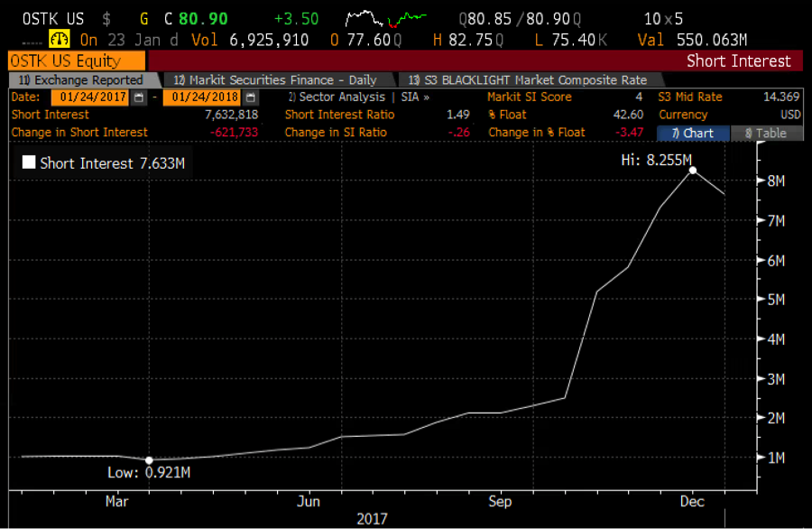The width and height of the screenshot is (812, 529).
Task: Select the Hi: 8.255M data point marker
Action: point(692,170)
